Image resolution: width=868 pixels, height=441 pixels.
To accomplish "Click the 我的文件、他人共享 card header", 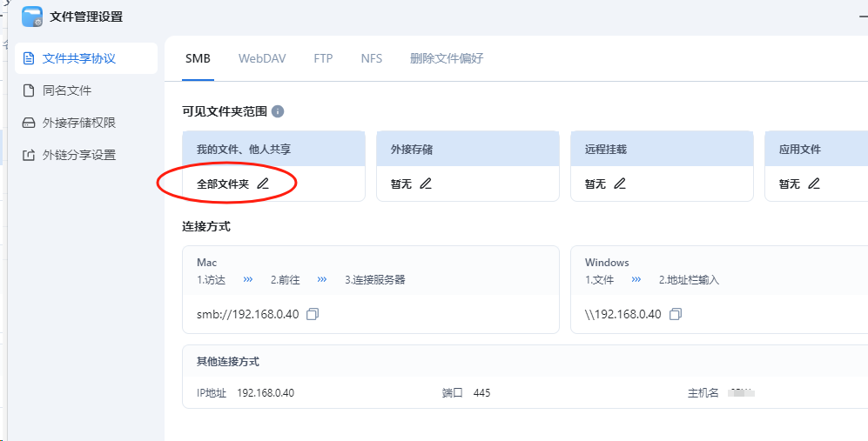I will [x=273, y=150].
